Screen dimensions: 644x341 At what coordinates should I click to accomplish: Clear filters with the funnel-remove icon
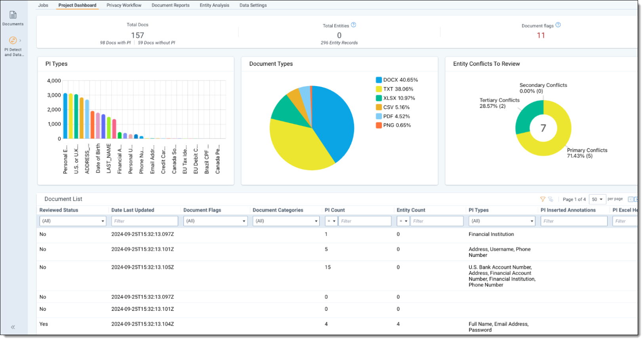tap(551, 199)
